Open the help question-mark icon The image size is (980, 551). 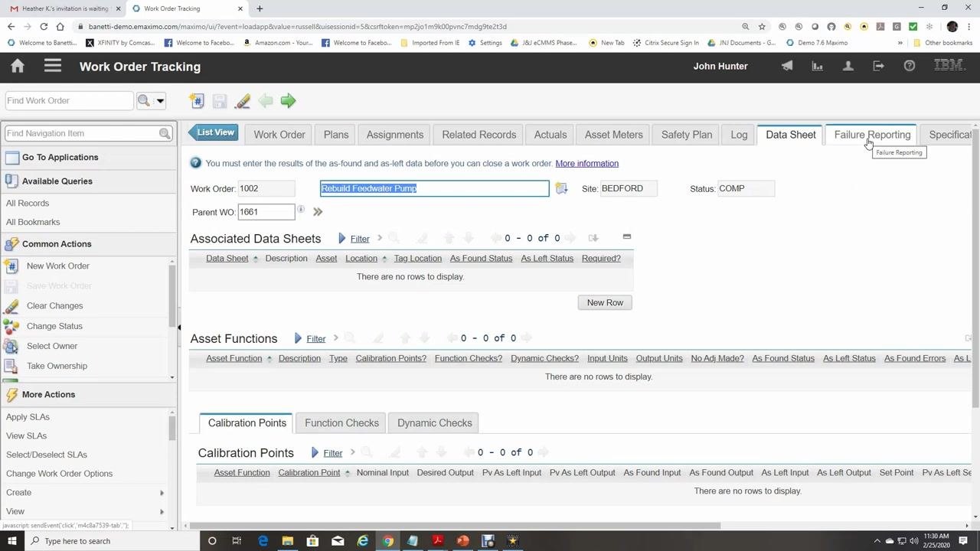(910, 67)
